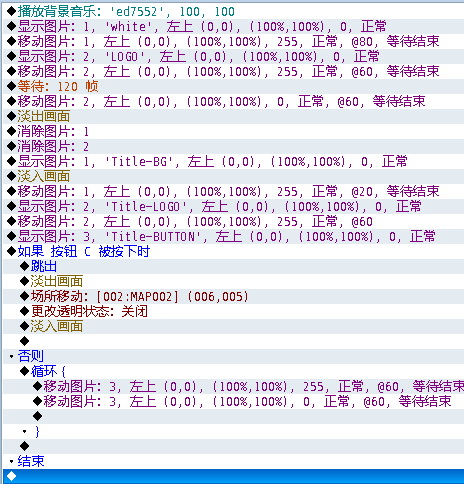This screenshot has width=464, height=484.
Task: Select the line 更改透明状态: 关闭
Action: 233,312
